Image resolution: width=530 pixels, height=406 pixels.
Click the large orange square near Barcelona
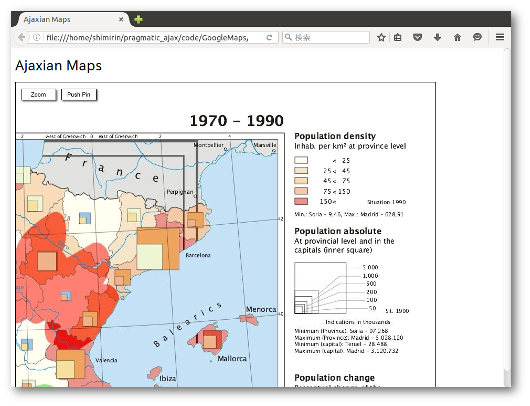tap(158, 248)
